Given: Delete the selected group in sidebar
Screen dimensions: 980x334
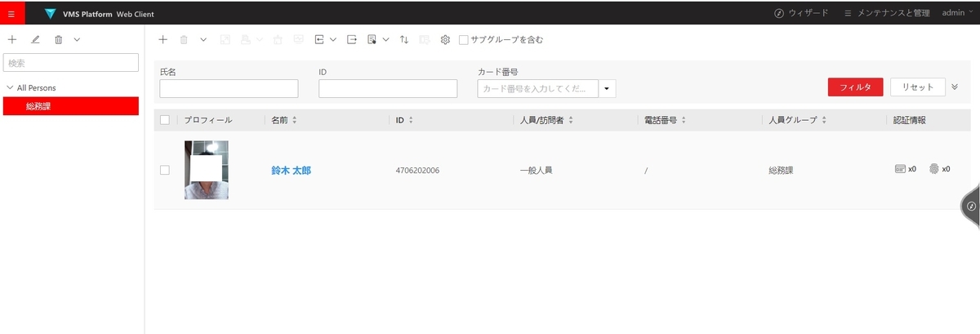Looking at the screenshot, I should tap(58, 39).
